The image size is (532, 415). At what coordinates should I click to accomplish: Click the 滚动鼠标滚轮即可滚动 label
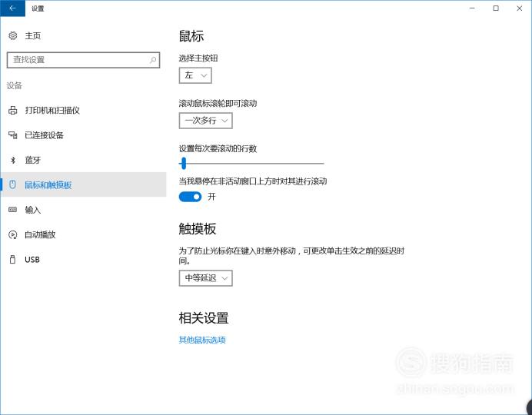pos(218,103)
